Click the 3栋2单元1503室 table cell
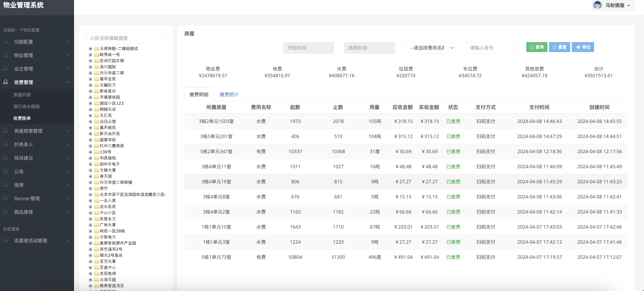This screenshot has height=291, width=644. tap(216, 121)
